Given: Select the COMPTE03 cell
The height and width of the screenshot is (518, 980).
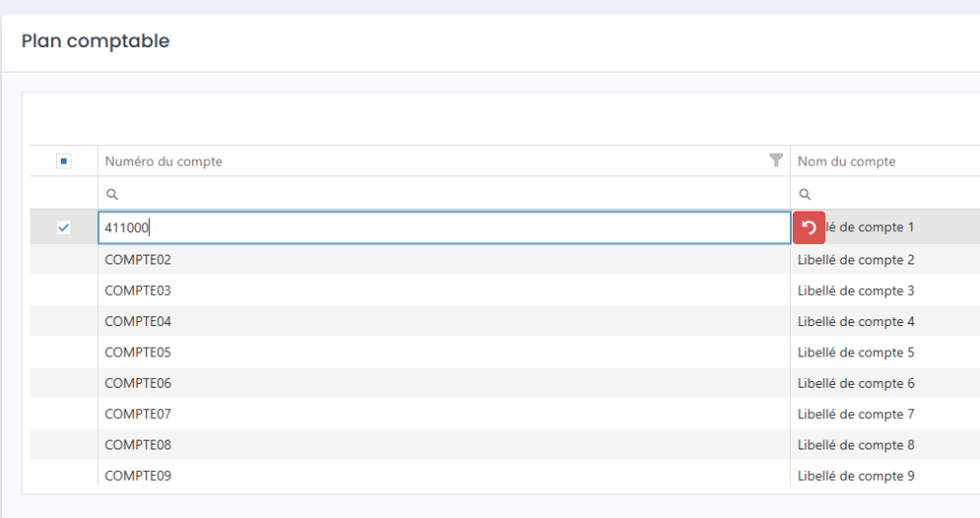Looking at the screenshot, I should [x=444, y=291].
